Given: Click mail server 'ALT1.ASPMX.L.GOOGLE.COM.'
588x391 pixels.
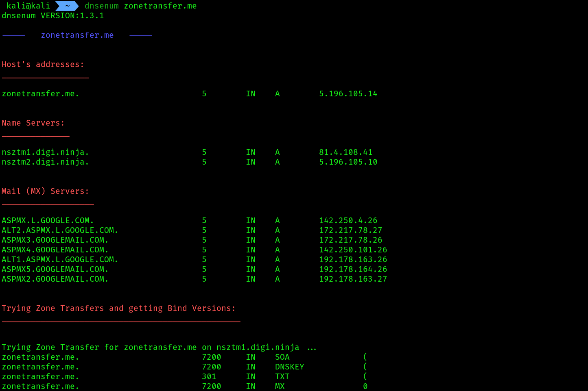Looking at the screenshot, I should 60,260.
